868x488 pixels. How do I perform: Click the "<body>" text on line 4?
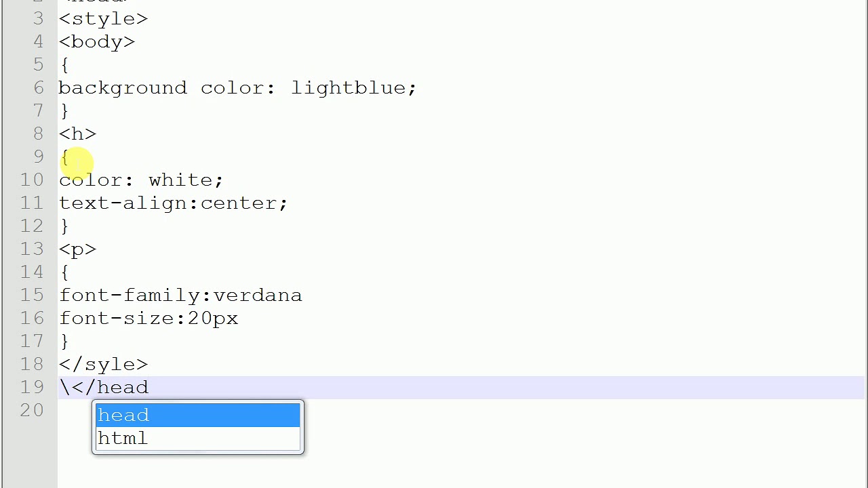click(x=97, y=41)
